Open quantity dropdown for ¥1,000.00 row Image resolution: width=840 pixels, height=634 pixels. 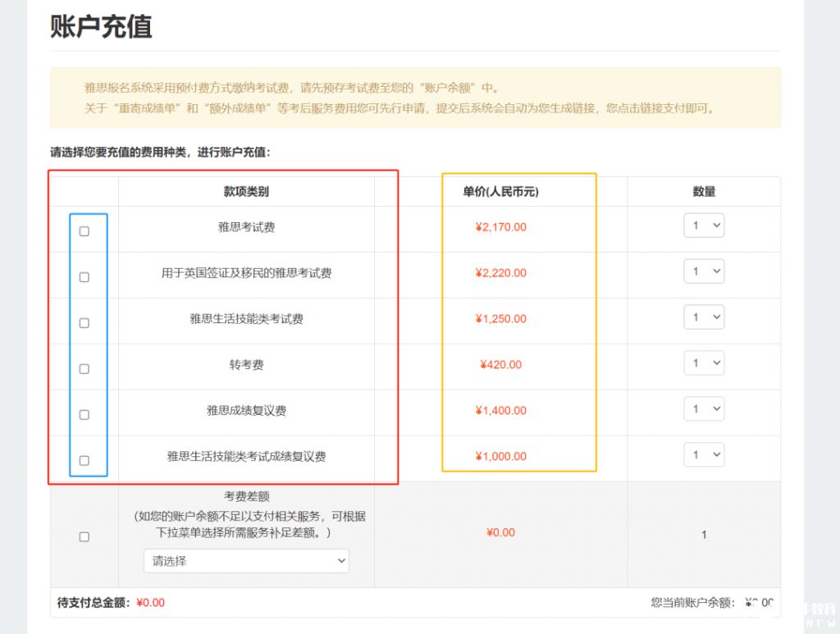704,454
